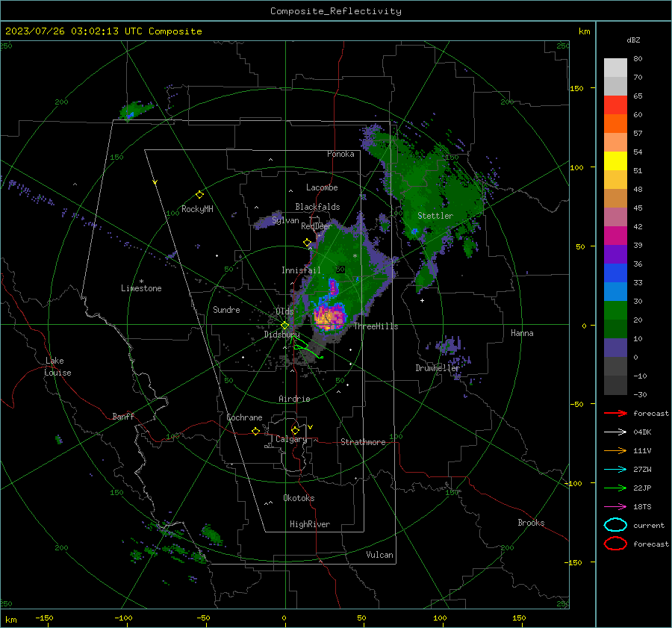Click the dBZ legend heading

(x=633, y=40)
